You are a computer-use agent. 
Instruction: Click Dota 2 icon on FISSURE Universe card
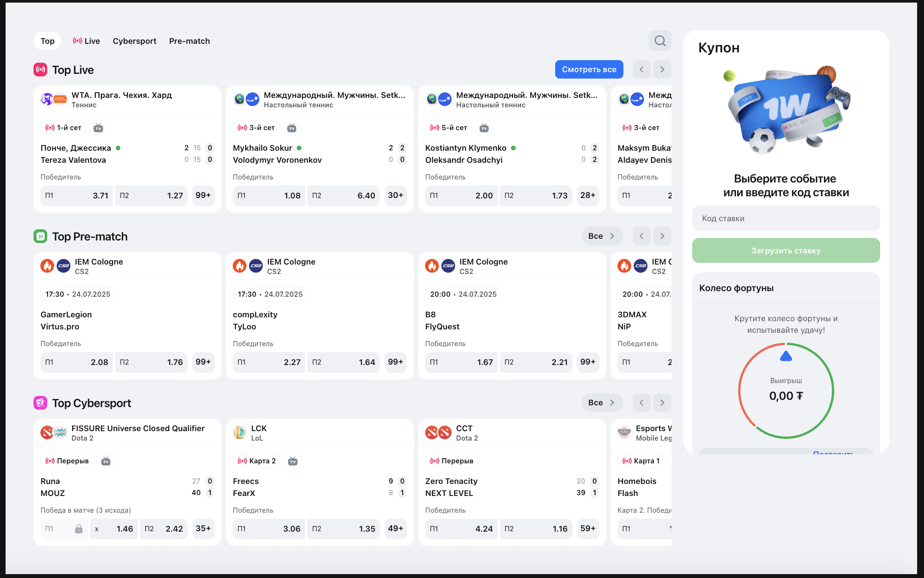click(x=47, y=432)
